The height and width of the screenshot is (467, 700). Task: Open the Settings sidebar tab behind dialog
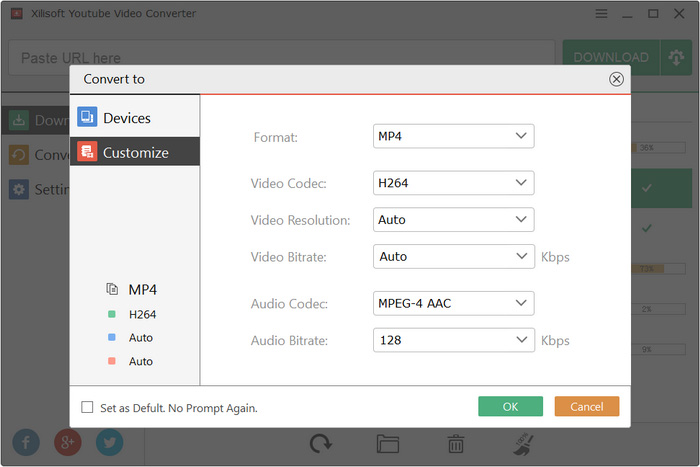click(x=36, y=189)
